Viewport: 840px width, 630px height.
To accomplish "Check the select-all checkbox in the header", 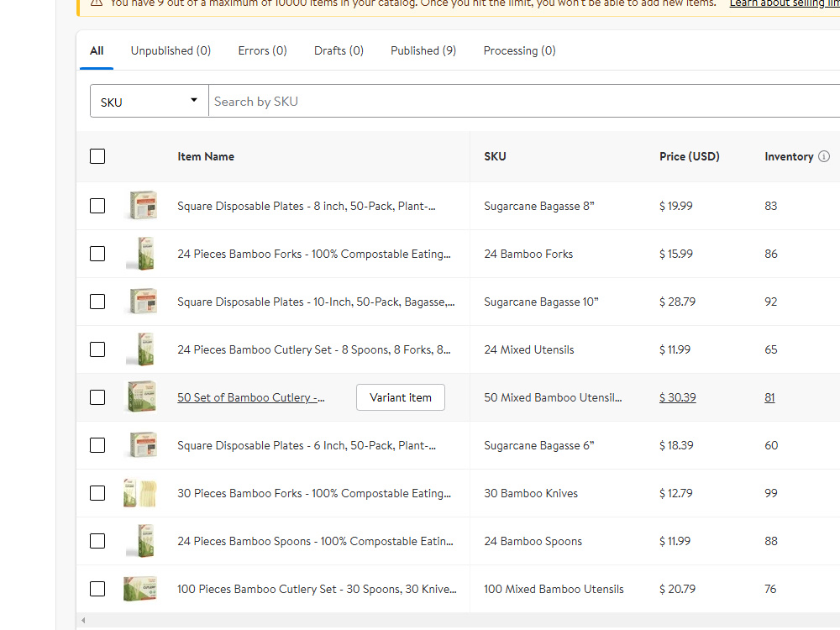I will click(x=97, y=156).
